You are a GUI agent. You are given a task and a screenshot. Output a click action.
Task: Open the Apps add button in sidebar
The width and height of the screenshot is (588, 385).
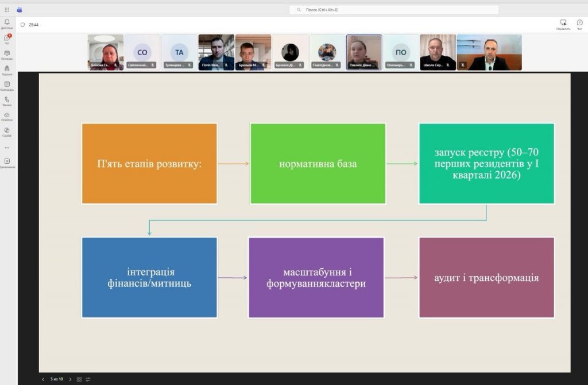(x=7, y=161)
